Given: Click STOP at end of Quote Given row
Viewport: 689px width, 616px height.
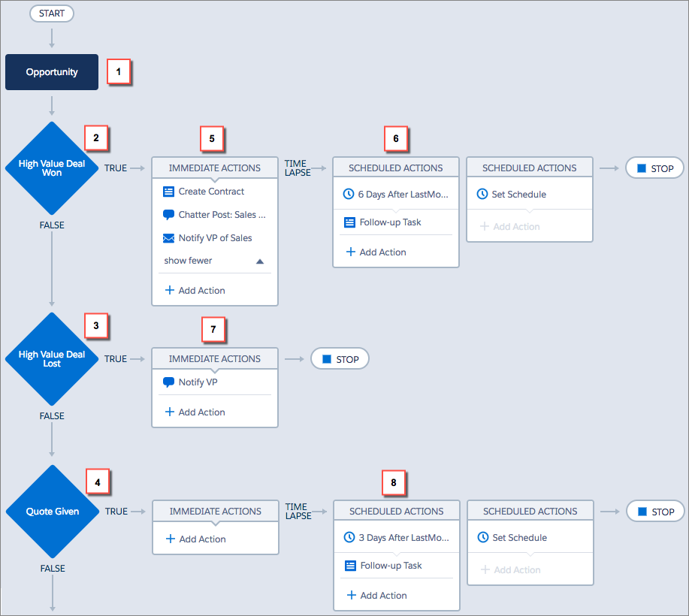Looking at the screenshot, I should coord(655,512).
